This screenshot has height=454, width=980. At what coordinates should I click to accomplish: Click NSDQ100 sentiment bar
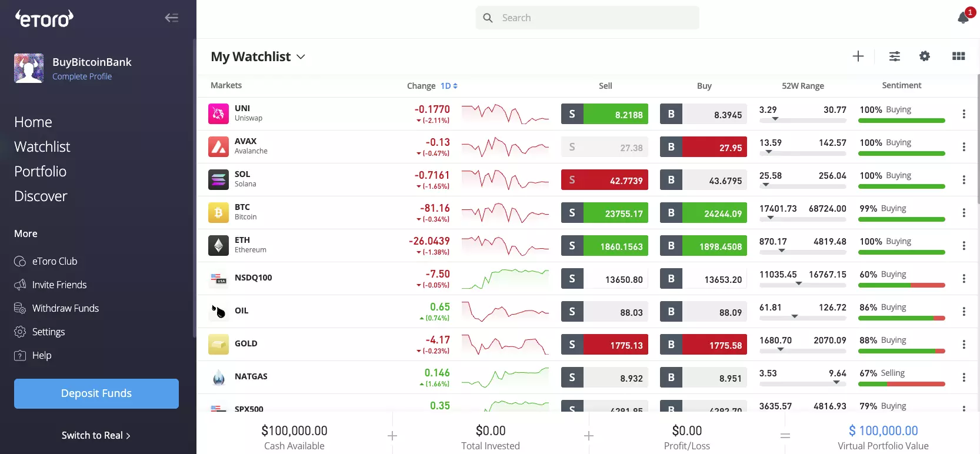point(902,285)
